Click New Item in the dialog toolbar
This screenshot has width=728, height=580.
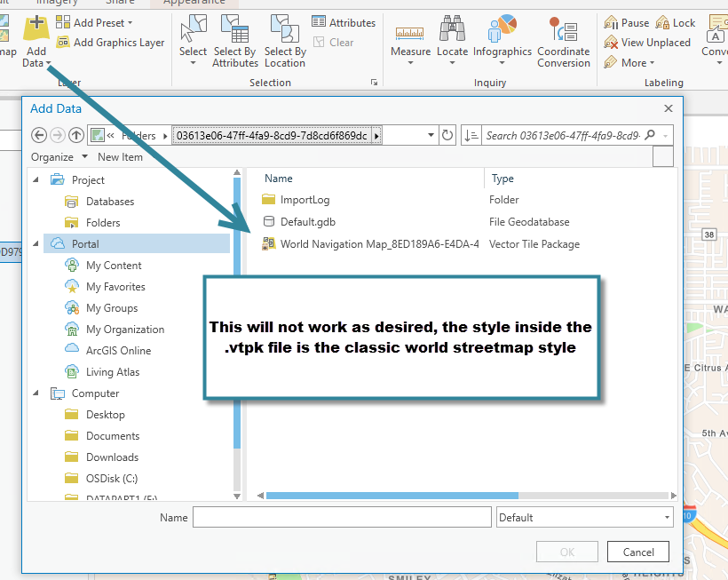(x=121, y=156)
